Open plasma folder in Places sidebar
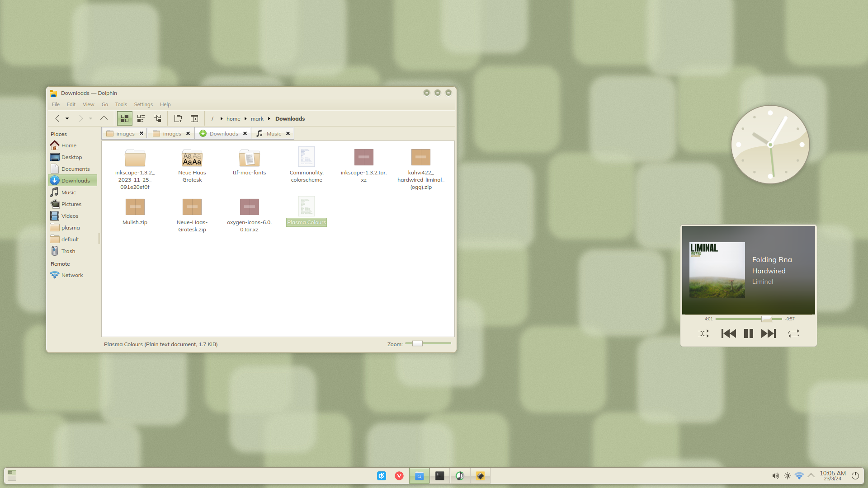 73,228
